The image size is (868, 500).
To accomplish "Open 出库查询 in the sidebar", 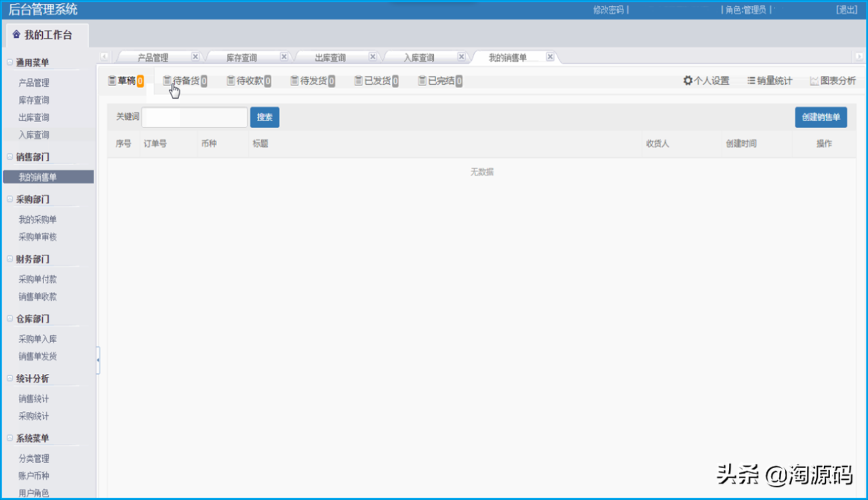I will [34, 117].
